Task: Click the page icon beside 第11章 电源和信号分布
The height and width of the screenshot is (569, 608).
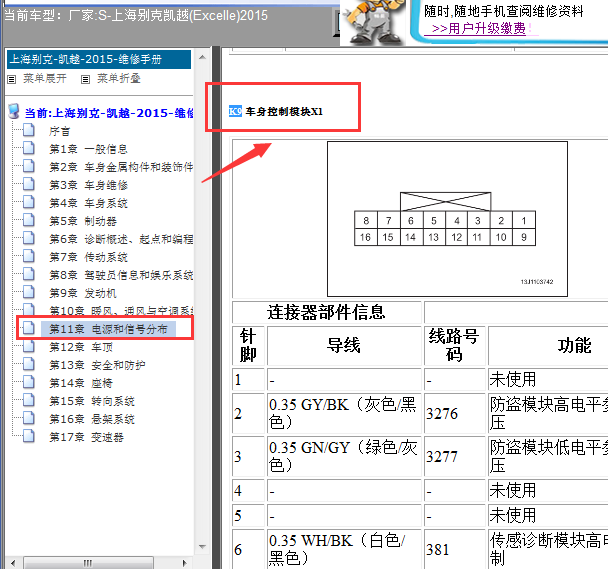Action: tap(29, 329)
